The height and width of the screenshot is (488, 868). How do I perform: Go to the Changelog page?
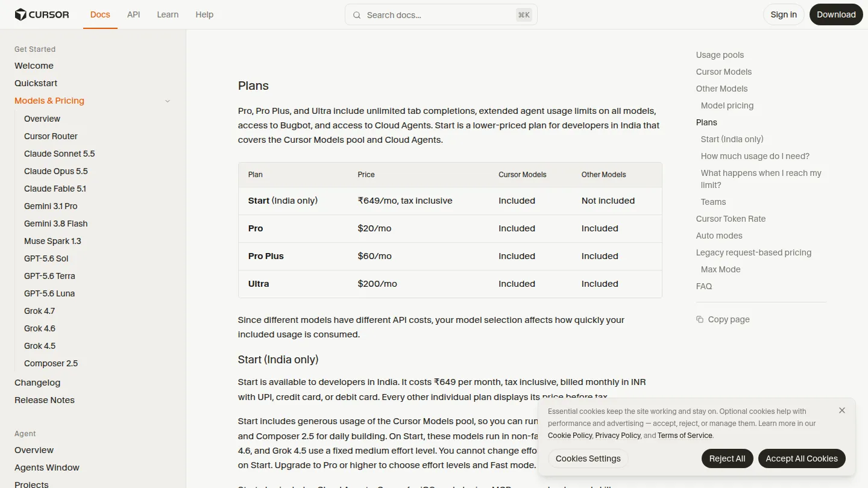[x=37, y=383]
